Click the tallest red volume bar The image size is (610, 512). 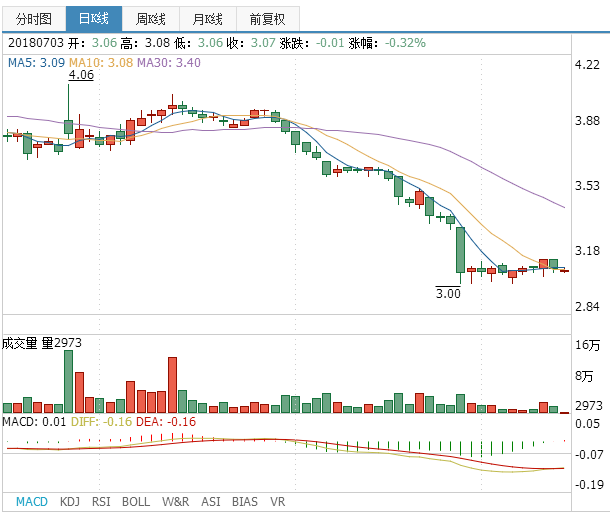click(172, 385)
